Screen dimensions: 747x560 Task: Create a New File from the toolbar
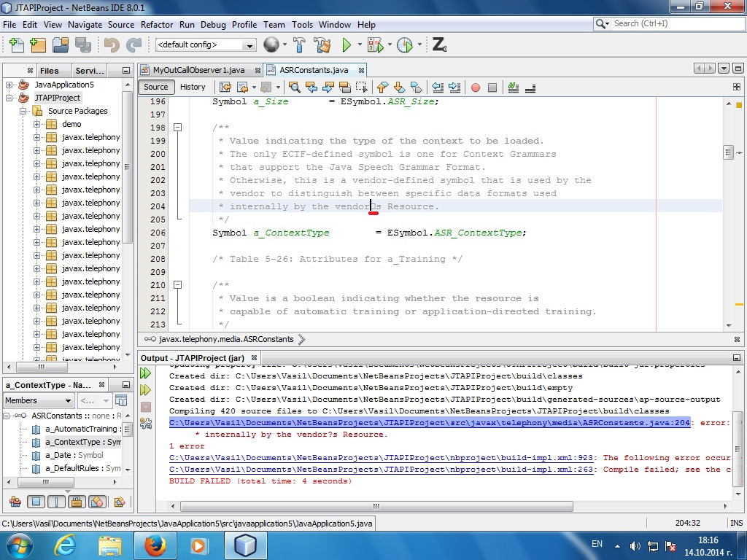pos(17,45)
